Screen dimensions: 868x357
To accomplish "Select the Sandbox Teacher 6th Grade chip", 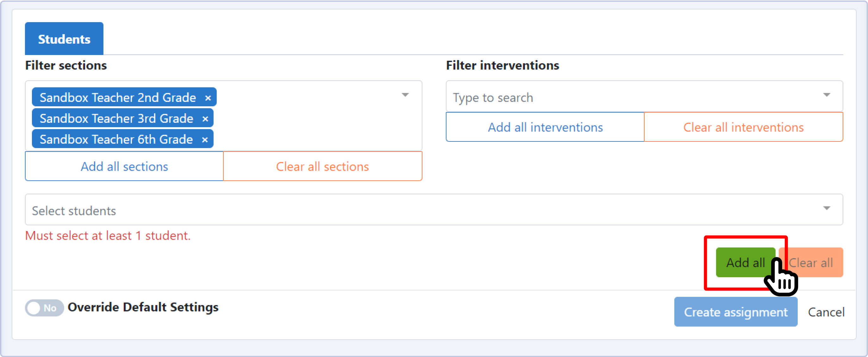I will point(116,139).
